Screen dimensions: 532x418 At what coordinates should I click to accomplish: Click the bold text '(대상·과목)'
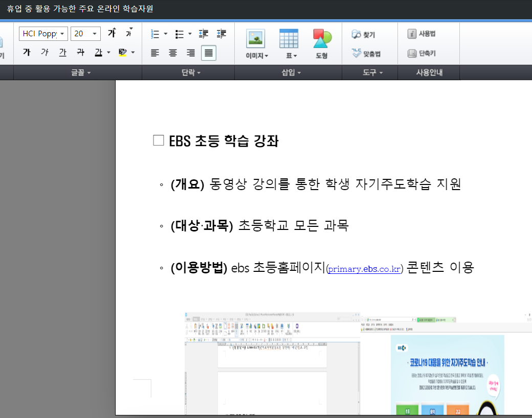(x=202, y=226)
